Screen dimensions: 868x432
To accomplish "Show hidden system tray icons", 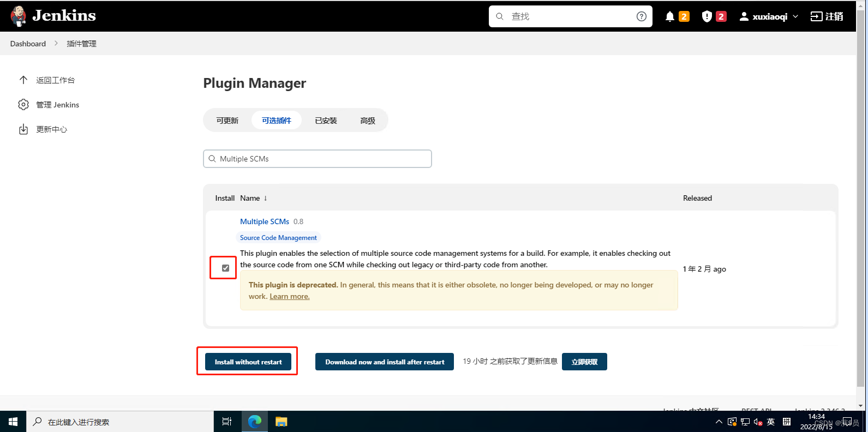I will [719, 422].
